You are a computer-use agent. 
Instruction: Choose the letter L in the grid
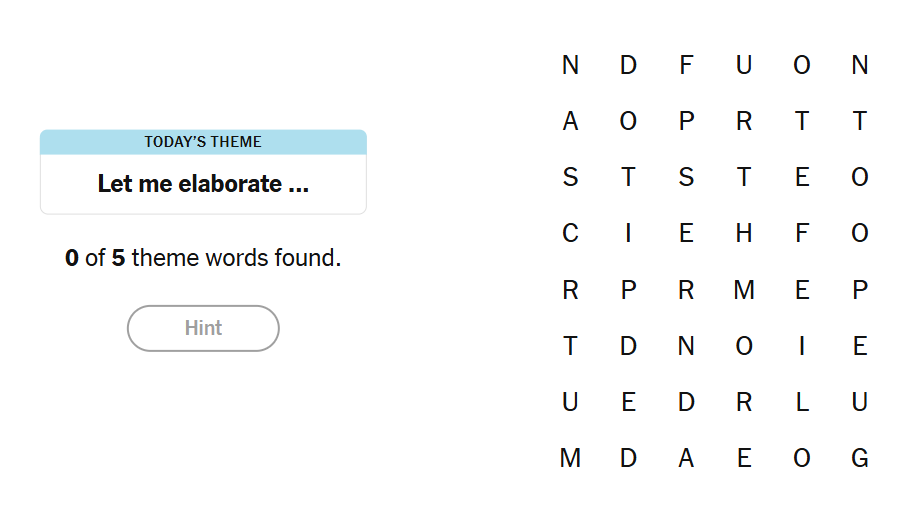tap(802, 403)
